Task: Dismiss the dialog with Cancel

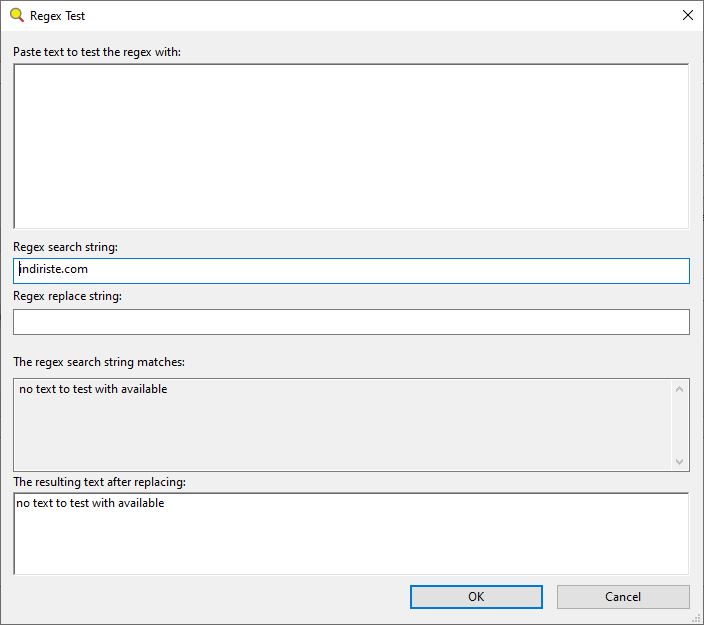Action: [x=623, y=597]
